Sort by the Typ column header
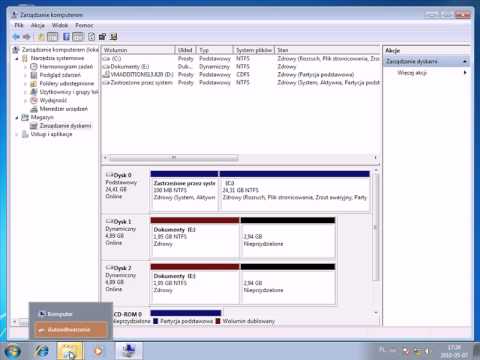Image resolution: width=480 pixels, height=360 pixels. point(215,50)
